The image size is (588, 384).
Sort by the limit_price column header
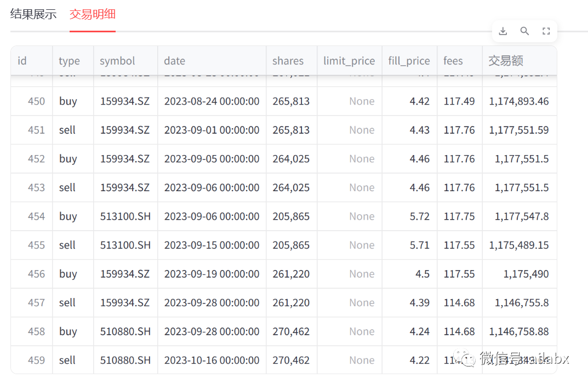pos(350,61)
